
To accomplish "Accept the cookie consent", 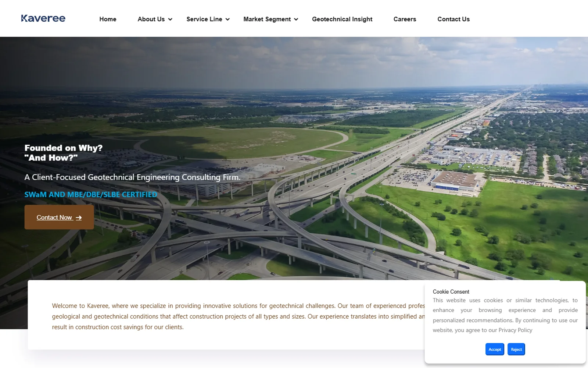I will click(x=495, y=349).
